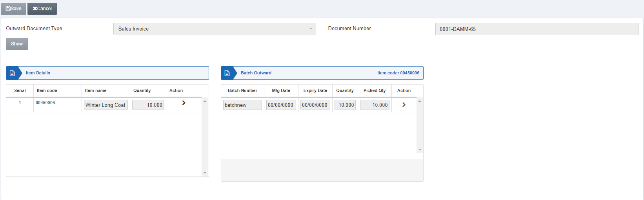
Task: Select the Expiry Date field
Action: (315, 105)
